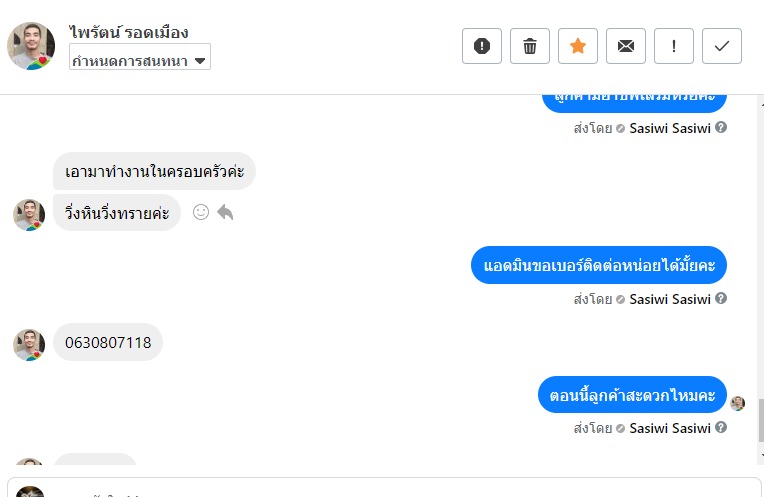Click the trash delete conversation icon
Image resolution: width=764 pixels, height=497 pixels.
530,46
